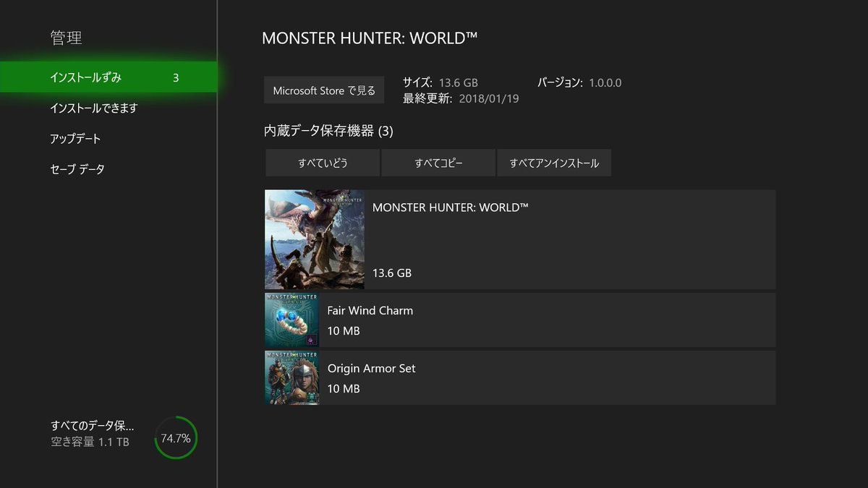Select the Fair Wind Charm icon thumbnail
The height and width of the screenshot is (488, 868).
tap(292, 320)
